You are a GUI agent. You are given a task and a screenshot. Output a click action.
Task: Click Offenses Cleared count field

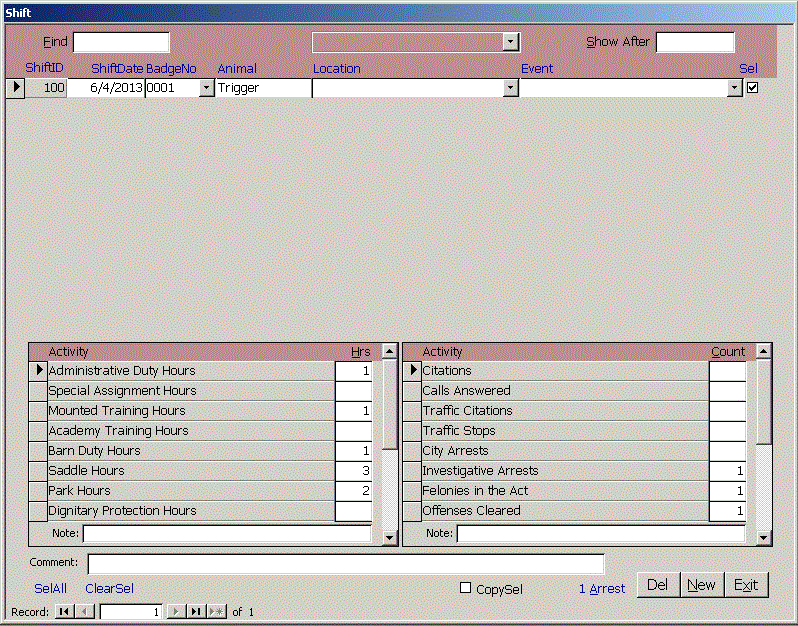pyautogui.click(x=728, y=510)
